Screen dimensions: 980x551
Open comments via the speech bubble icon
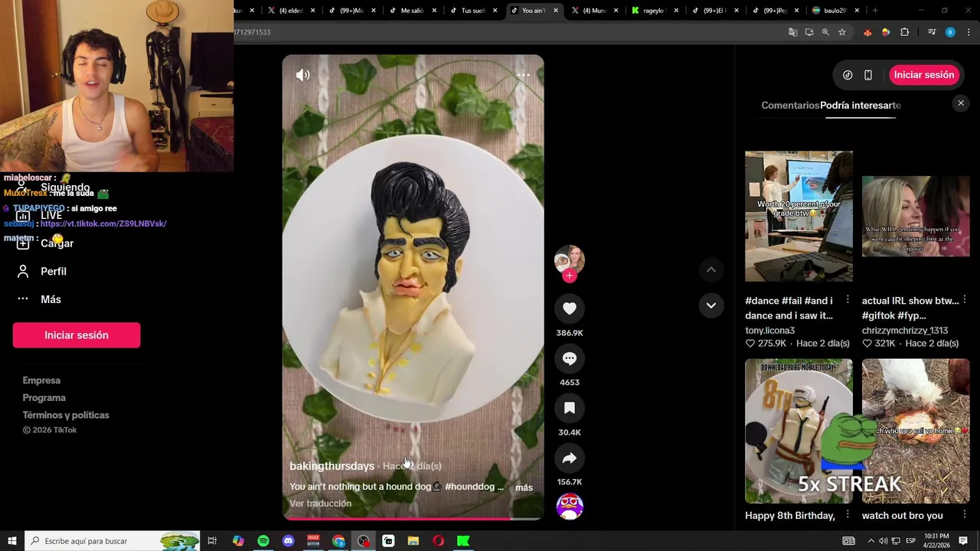pos(570,358)
